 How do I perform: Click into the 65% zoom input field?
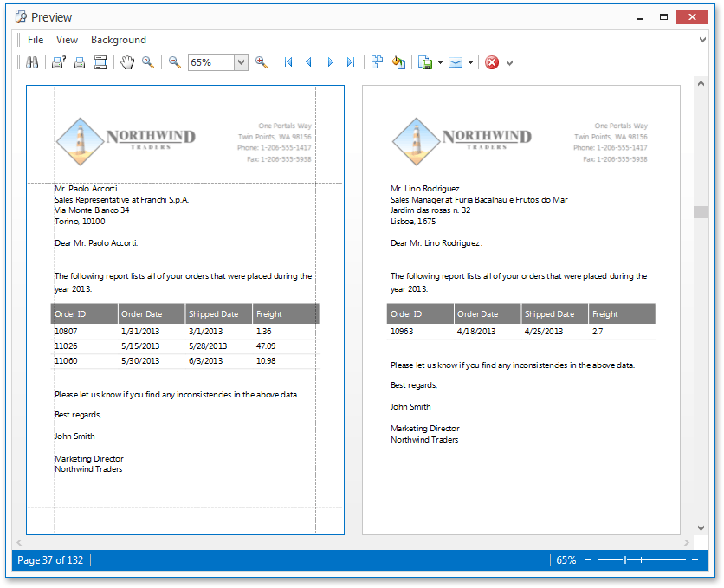coord(211,62)
